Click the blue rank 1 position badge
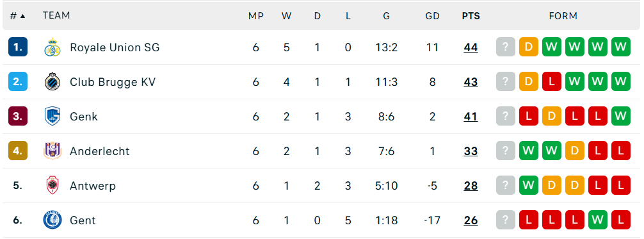Viewport: 644px width, 239px height. pos(18,47)
